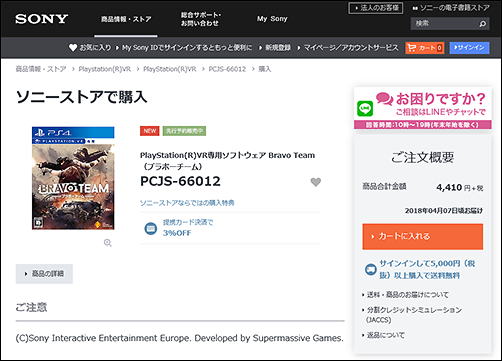The image size is (502, 361).
Task: Click the shopping cart icon
Action: tap(412, 48)
